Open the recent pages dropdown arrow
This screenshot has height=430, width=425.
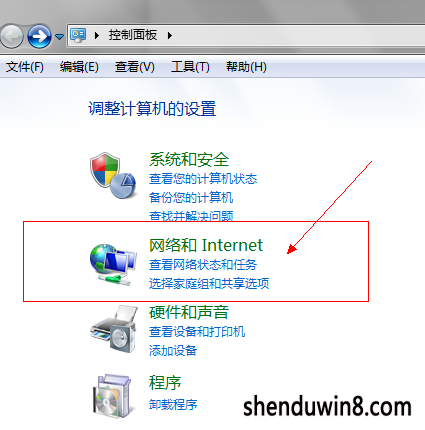59,36
